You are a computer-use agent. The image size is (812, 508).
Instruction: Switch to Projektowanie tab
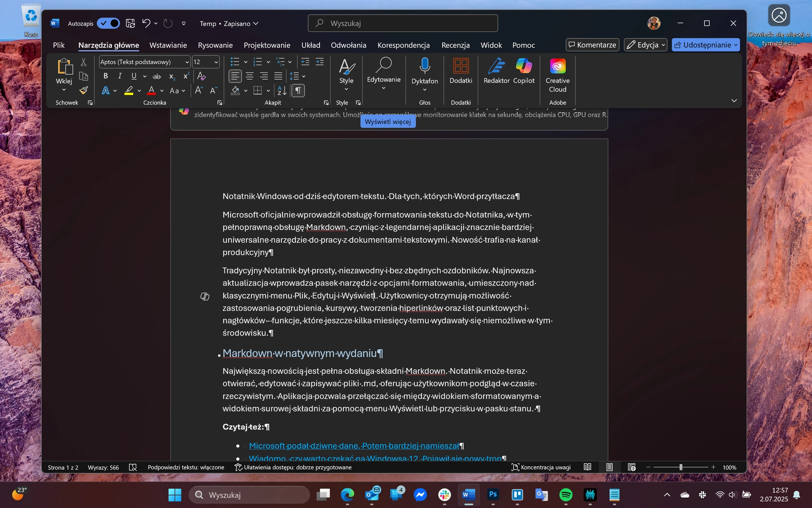click(x=267, y=45)
